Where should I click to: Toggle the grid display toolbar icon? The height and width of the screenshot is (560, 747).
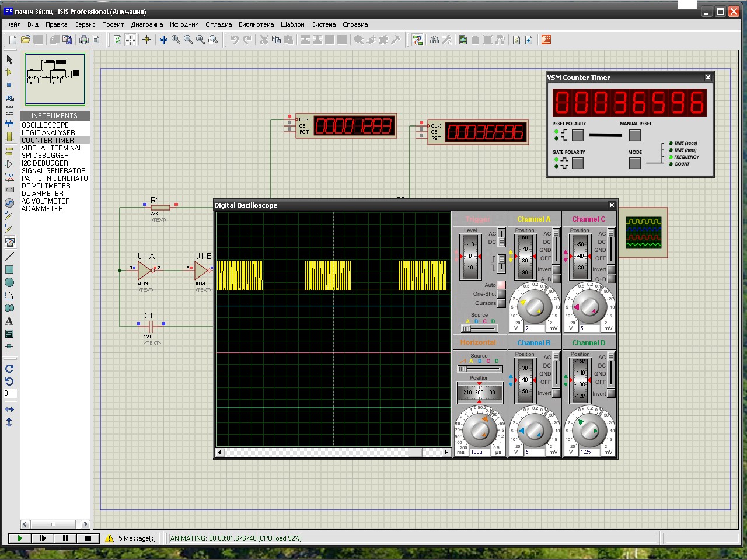(x=130, y=40)
